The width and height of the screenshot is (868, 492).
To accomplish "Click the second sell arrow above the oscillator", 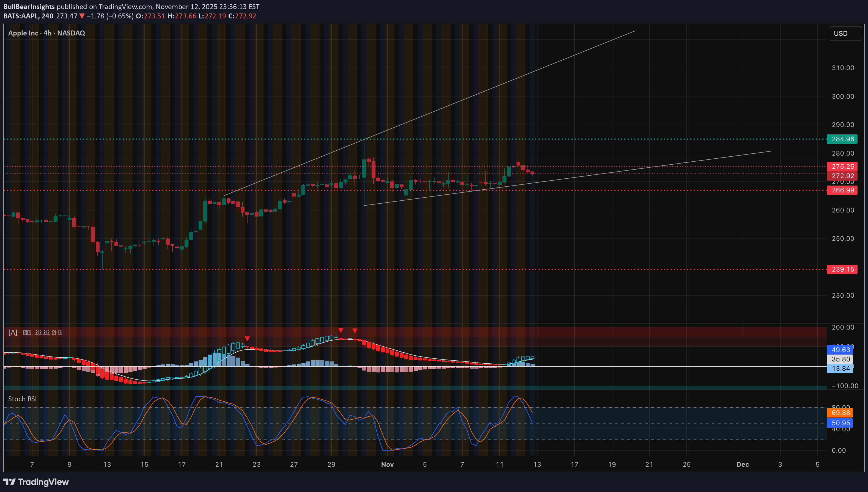I will [341, 331].
